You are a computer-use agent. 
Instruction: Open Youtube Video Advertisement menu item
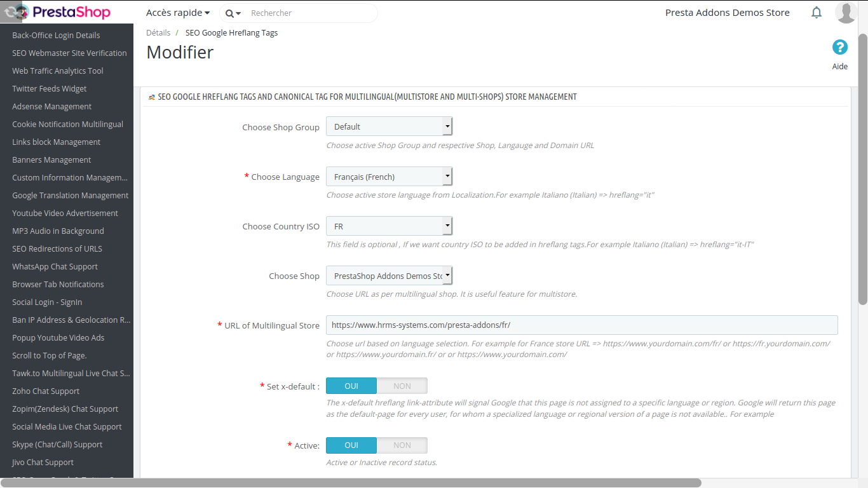[x=67, y=213]
